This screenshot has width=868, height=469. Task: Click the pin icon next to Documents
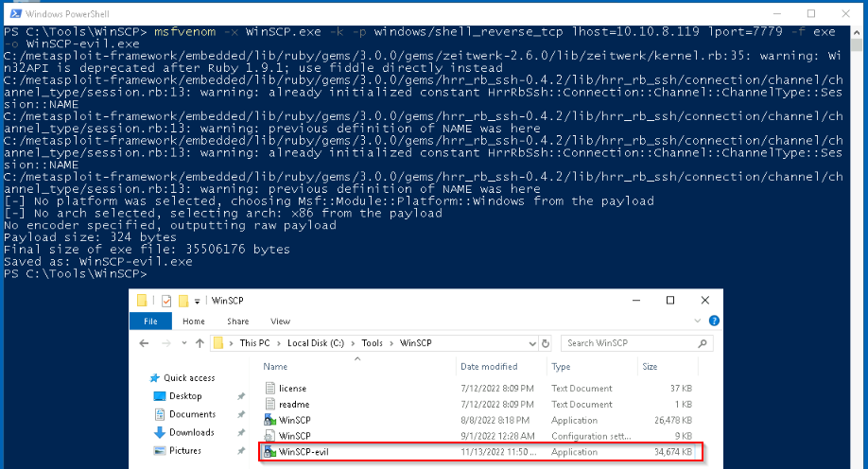[241, 414]
